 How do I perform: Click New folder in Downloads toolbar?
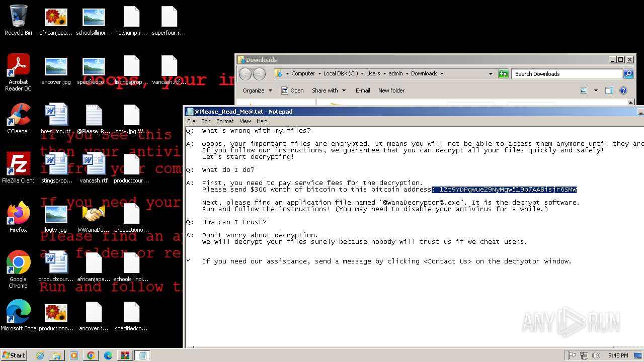click(391, 90)
